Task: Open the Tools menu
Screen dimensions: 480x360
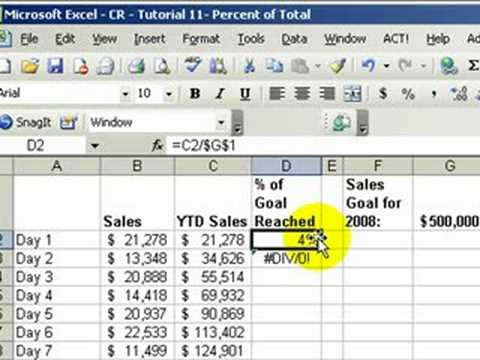Action: 251,39
